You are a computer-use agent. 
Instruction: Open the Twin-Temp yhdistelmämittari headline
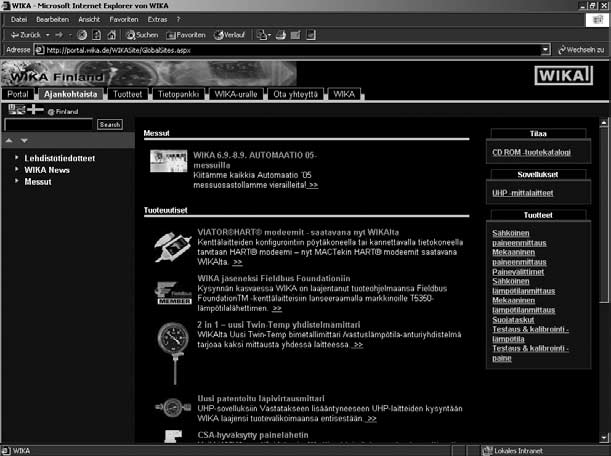point(279,325)
